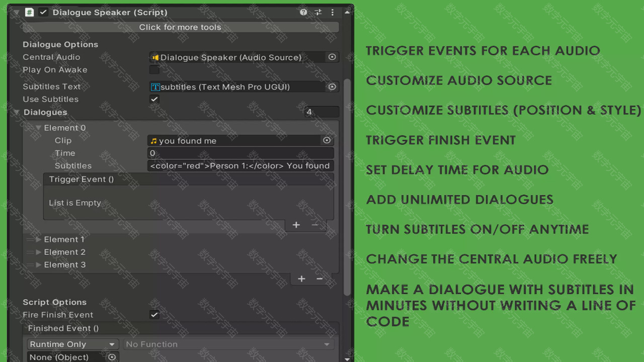The image size is (644, 362).
Task: Click the Script Options heading
Action: coord(54,302)
